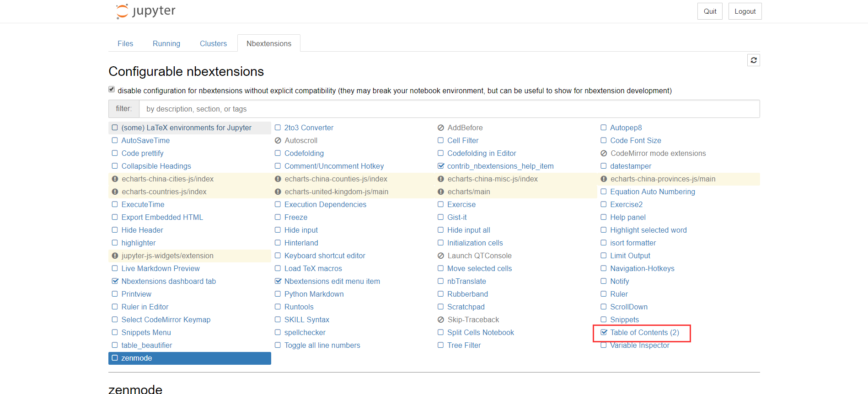Click the Jupyter logo

tap(145, 11)
